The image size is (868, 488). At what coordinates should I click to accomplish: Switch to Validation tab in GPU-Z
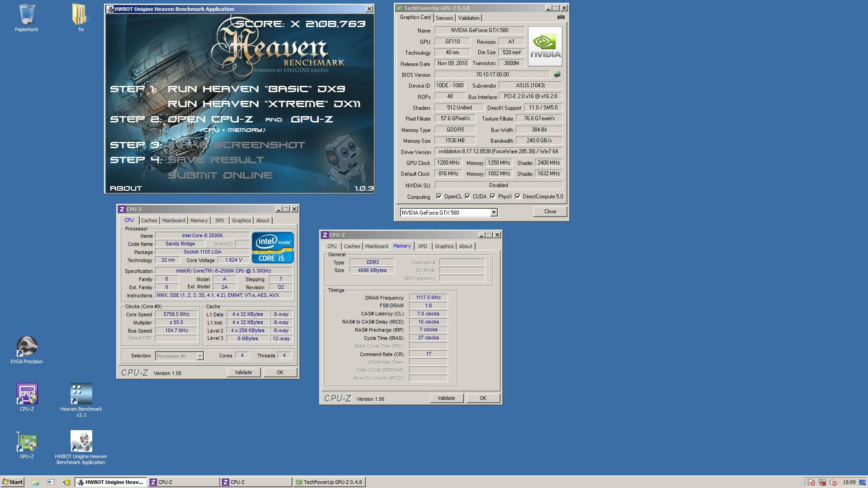pyautogui.click(x=468, y=18)
